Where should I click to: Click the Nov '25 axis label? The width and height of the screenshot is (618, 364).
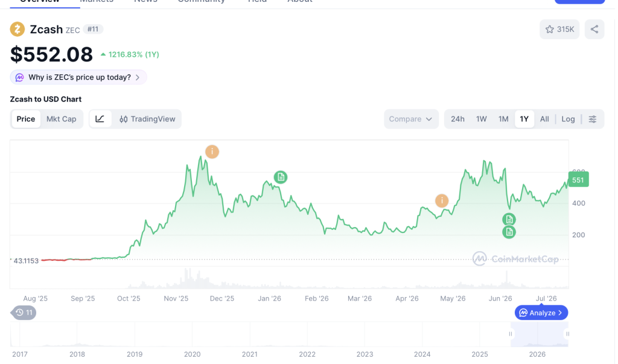pos(176,299)
